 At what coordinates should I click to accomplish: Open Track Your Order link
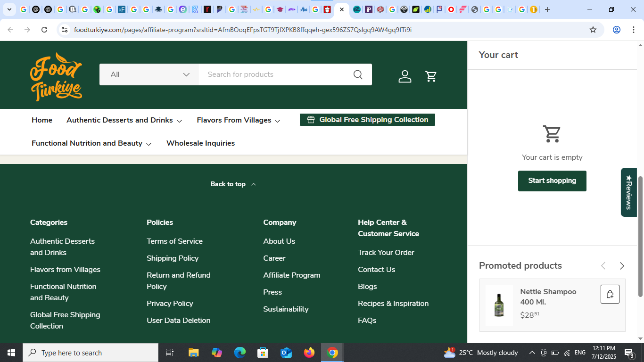point(386,253)
